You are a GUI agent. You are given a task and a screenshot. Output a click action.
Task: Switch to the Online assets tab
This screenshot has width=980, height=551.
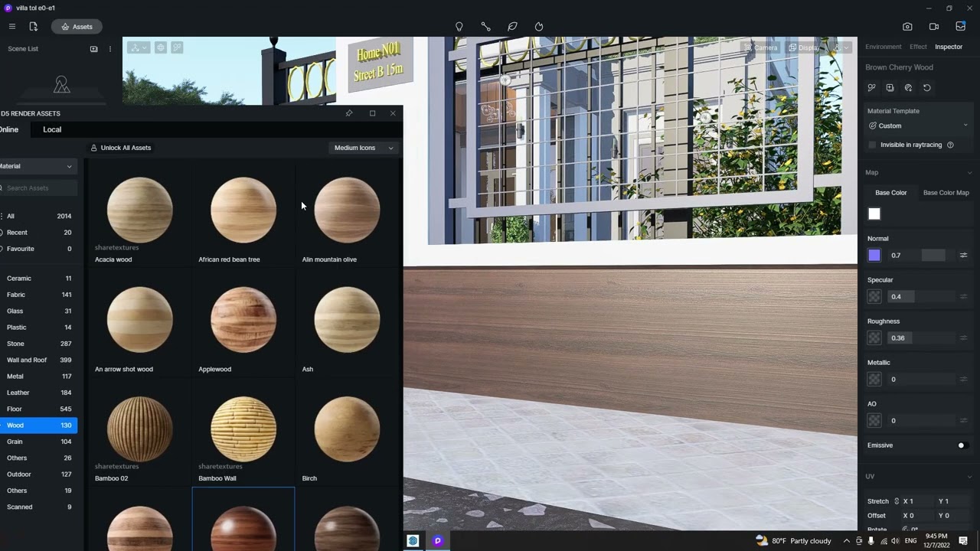tap(8, 129)
